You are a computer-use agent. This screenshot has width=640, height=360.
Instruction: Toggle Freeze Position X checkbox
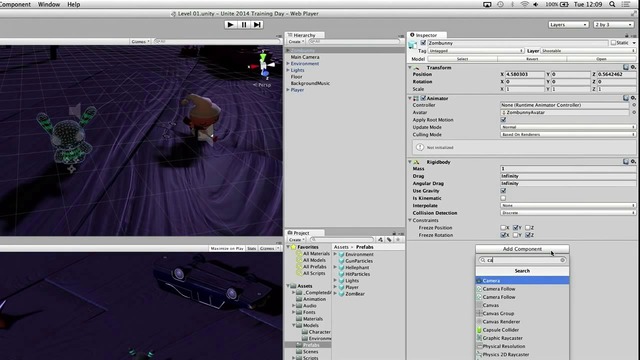click(503, 227)
